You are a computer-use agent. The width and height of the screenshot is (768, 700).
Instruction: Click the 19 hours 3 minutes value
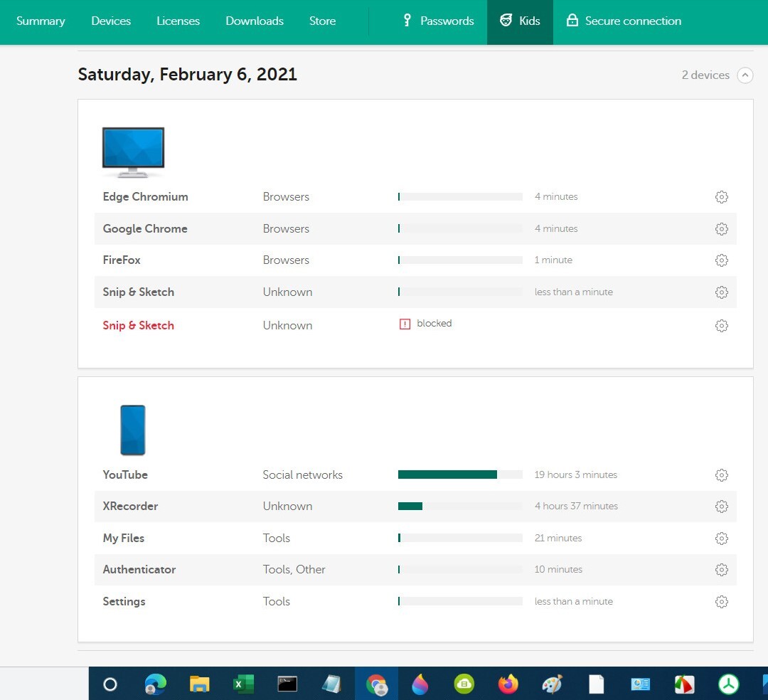[575, 474]
